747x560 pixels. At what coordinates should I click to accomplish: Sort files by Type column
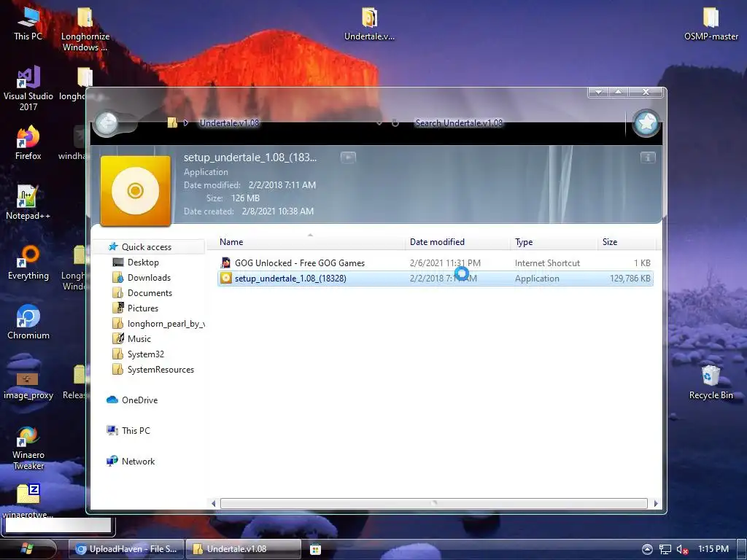[554, 242]
